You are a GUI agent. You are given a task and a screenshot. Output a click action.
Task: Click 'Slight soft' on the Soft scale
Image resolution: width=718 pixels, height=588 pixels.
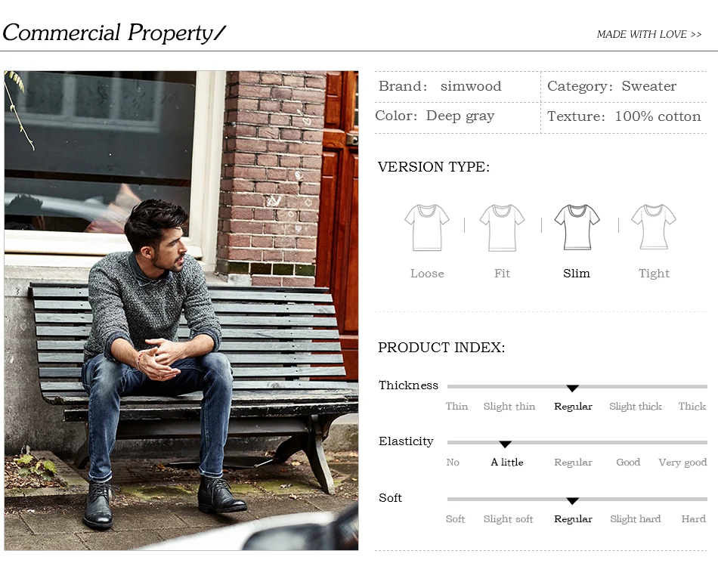[x=509, y=519]
